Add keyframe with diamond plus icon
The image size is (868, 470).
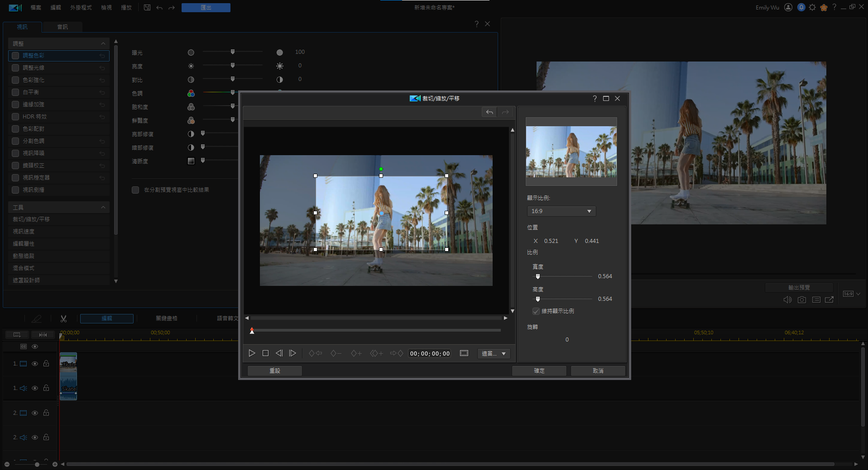(x=356, y=353)
